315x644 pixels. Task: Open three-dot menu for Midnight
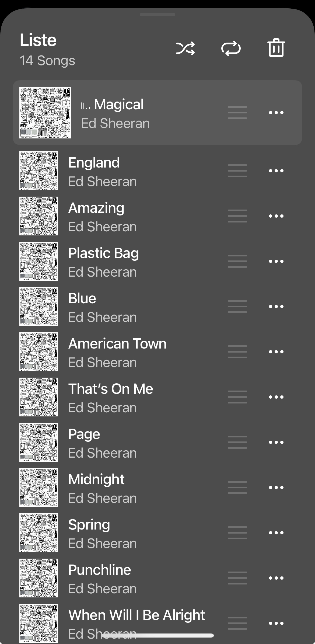point(276,488)
